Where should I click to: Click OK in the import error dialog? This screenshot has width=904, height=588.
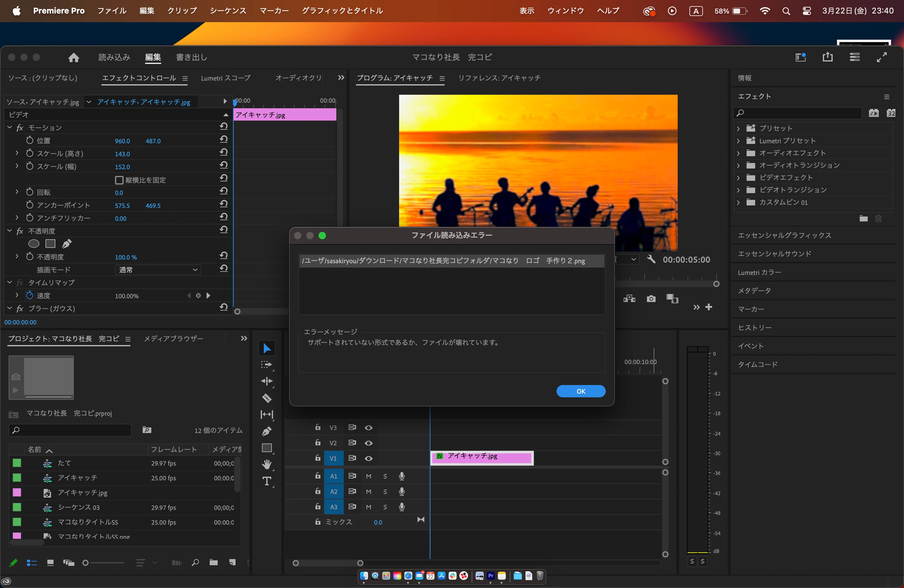tap(581, 391)
